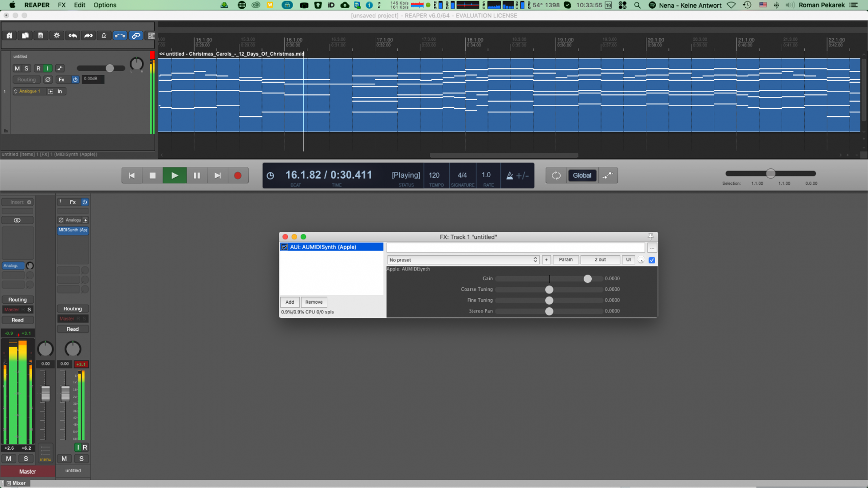The height and width of the screenshot is (488, 868).
Task: Open the Analogue 1 input selector
Action: [x=29, y=91]
